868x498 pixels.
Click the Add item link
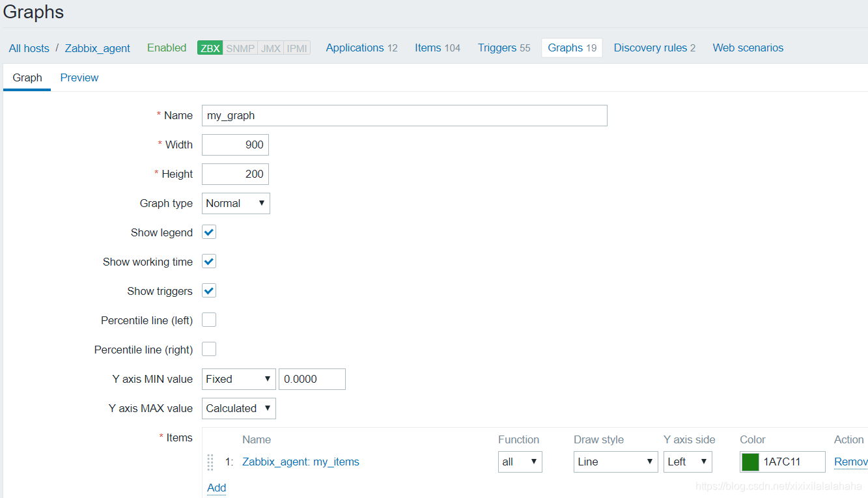pyautogui.click(x=216, y=488)
